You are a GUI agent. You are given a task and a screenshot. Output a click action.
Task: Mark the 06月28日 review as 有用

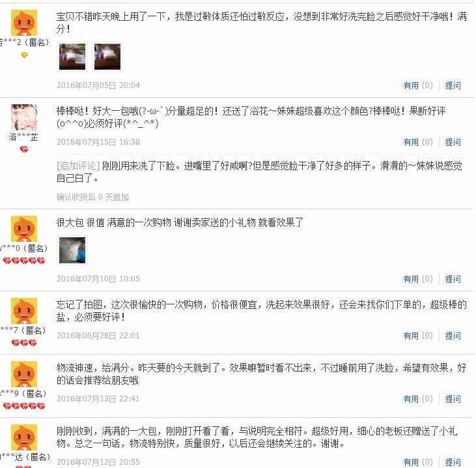click(x=417, y=336)
